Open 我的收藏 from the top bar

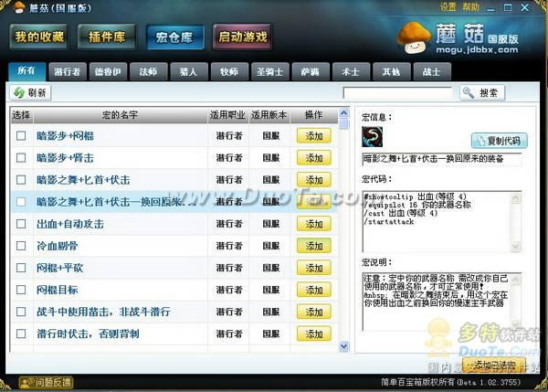click(40, 37)
